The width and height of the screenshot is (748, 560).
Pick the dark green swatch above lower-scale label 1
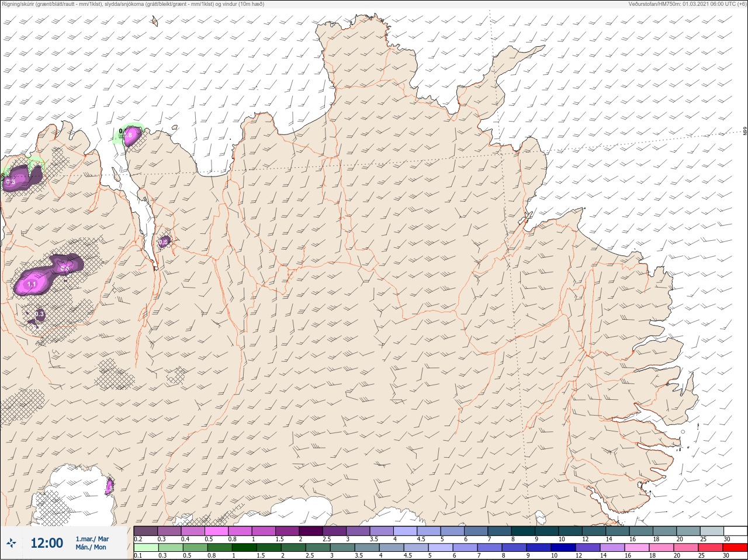[x=244, y=548]
